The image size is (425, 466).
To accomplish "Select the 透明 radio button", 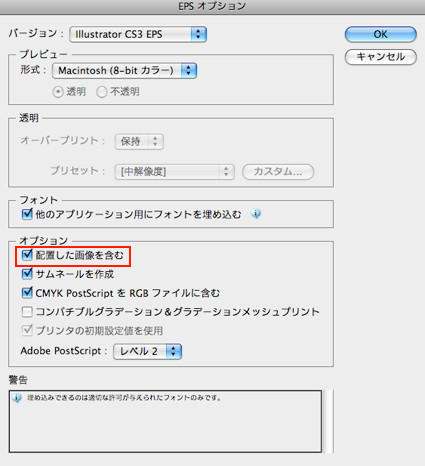I will (x=58, y=92).
